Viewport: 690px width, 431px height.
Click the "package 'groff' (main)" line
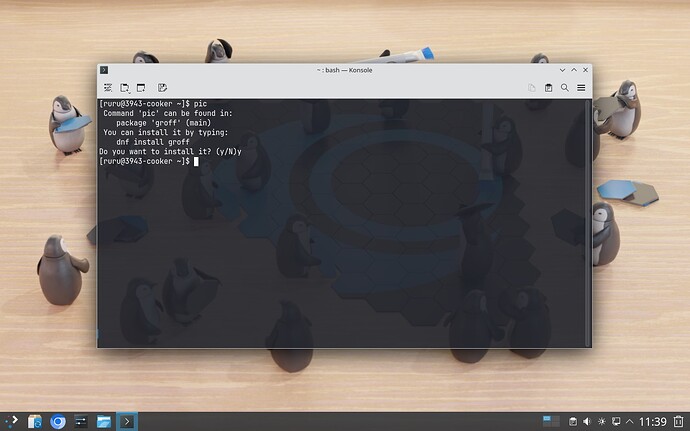[x=163, y=123]
